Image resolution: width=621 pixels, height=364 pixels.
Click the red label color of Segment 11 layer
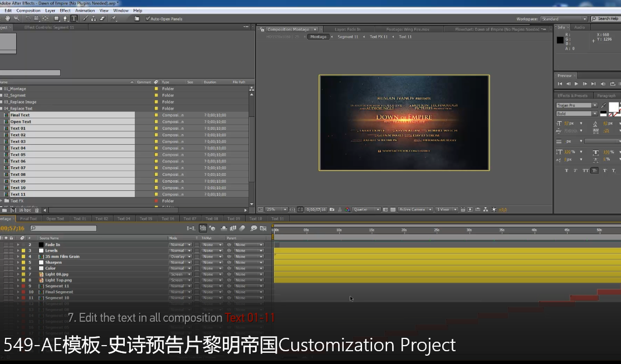tap(23, 286)
